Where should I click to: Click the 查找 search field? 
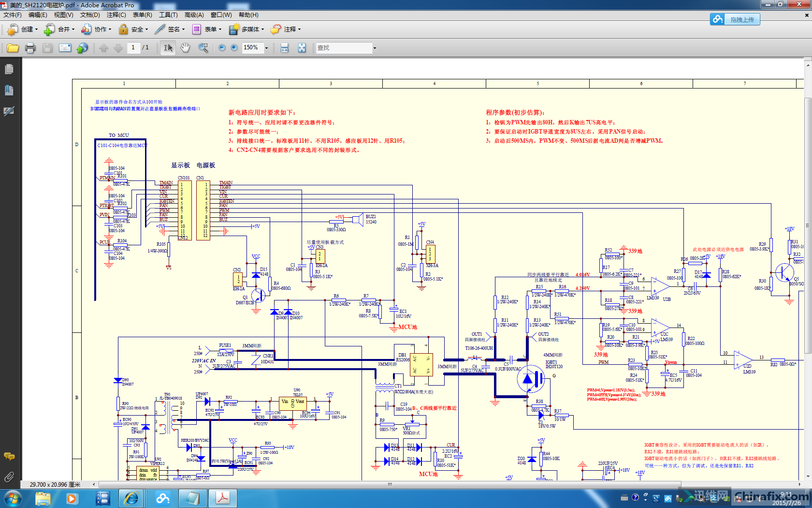point(344,48)
